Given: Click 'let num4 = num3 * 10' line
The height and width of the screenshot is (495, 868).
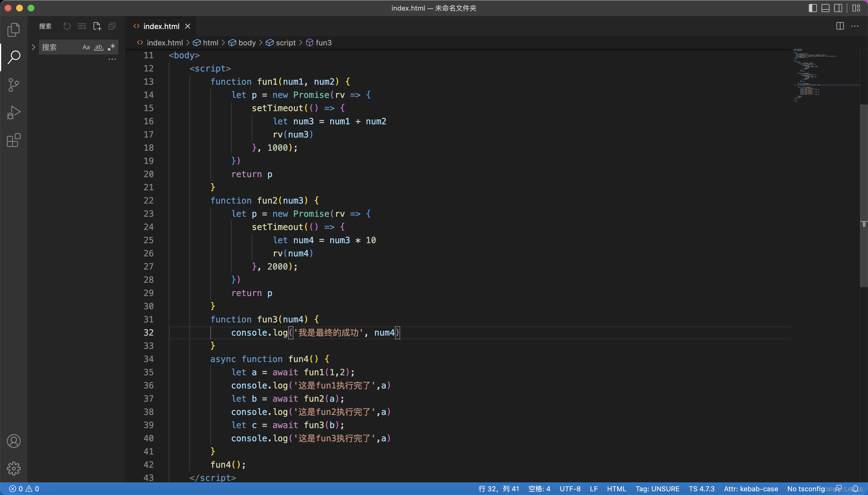Looking at the screenshot, I should click(x=324, y=240).
